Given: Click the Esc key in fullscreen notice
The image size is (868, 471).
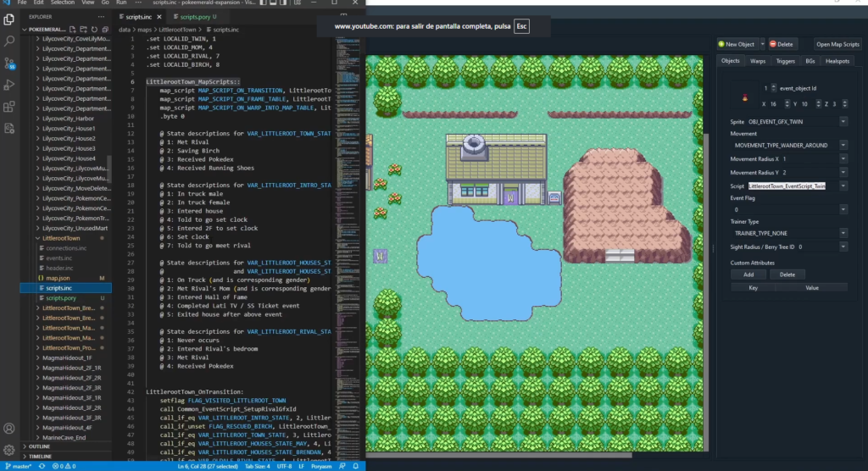Looking at the screenshot, I should pyautogui.click(x=521, y=26).
